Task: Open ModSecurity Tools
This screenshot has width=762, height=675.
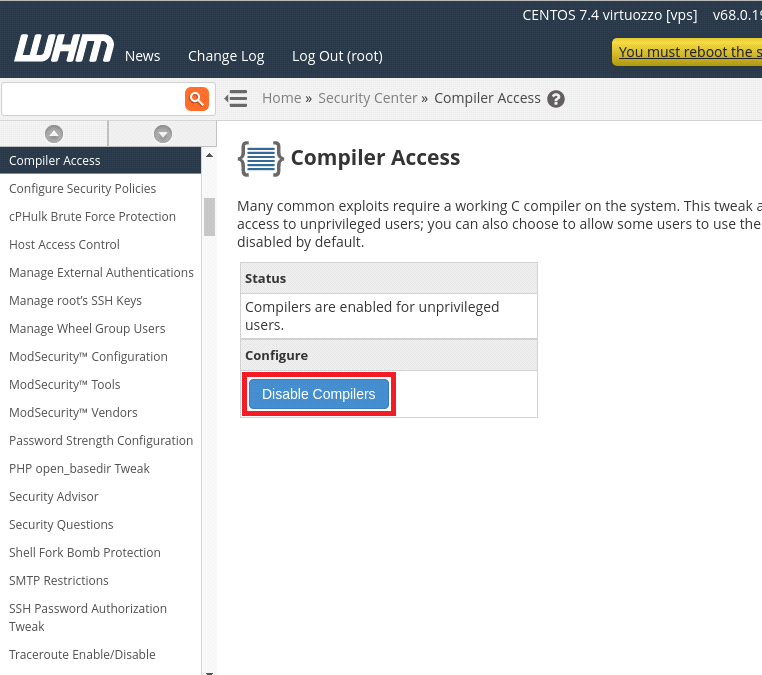Action: [65, 385]
